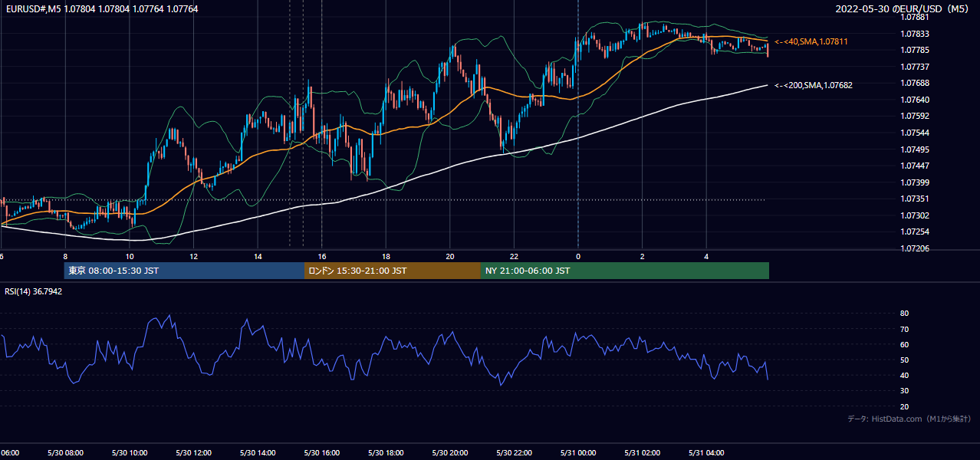
Task: Click the RSI 20 level label
Action: pyautogui.click(x=904, y=406)
